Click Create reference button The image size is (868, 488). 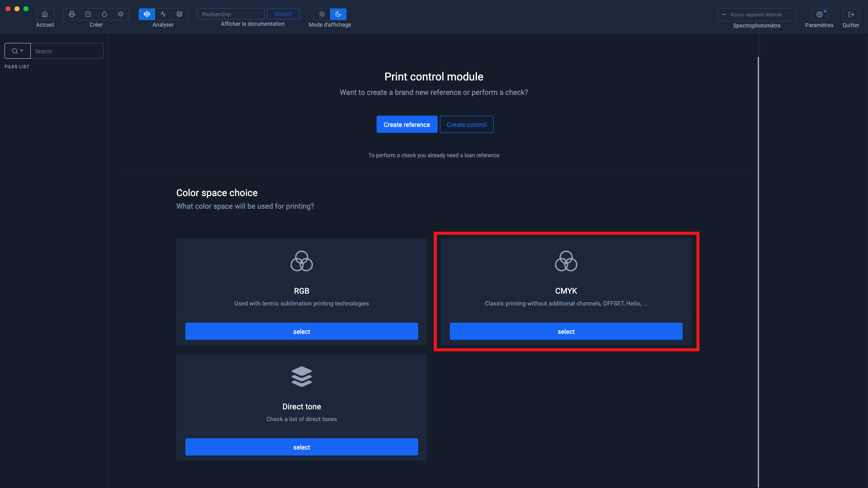point(407,124)
